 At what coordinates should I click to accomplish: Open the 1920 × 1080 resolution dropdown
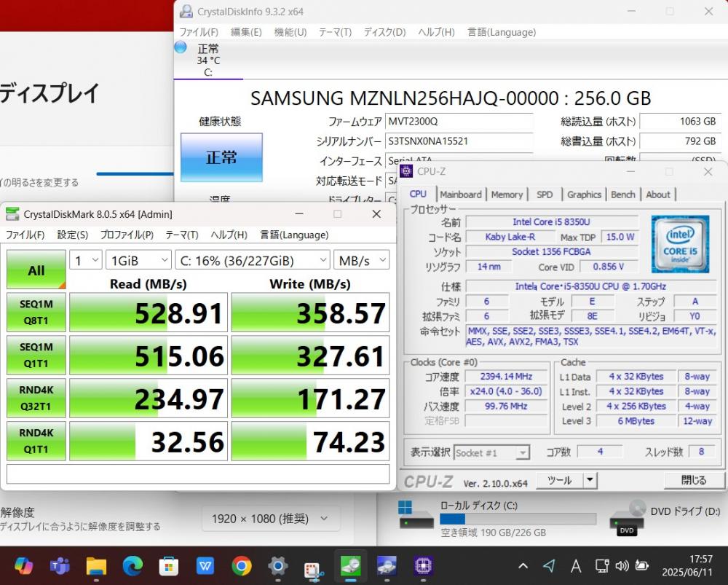click(271, 519)
